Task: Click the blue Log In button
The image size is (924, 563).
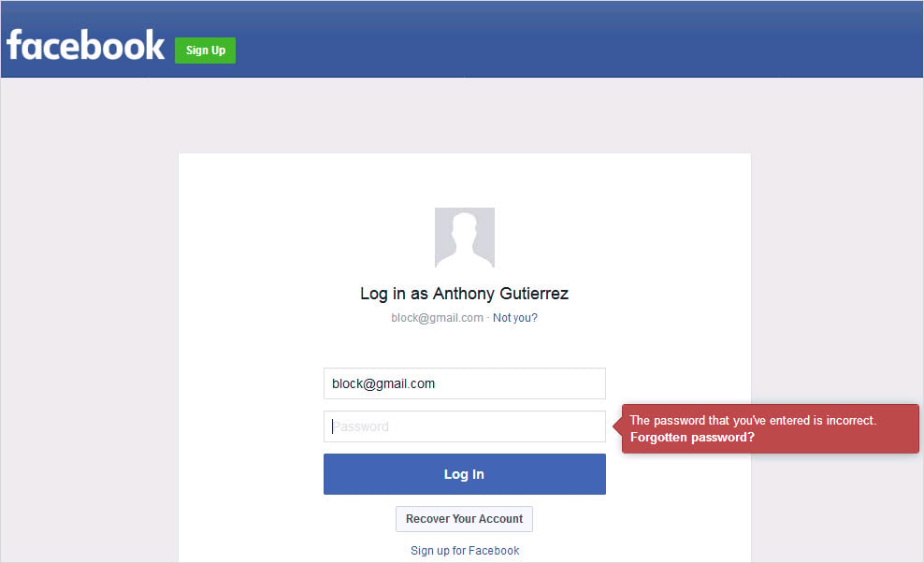Action: tap(465, 474)
